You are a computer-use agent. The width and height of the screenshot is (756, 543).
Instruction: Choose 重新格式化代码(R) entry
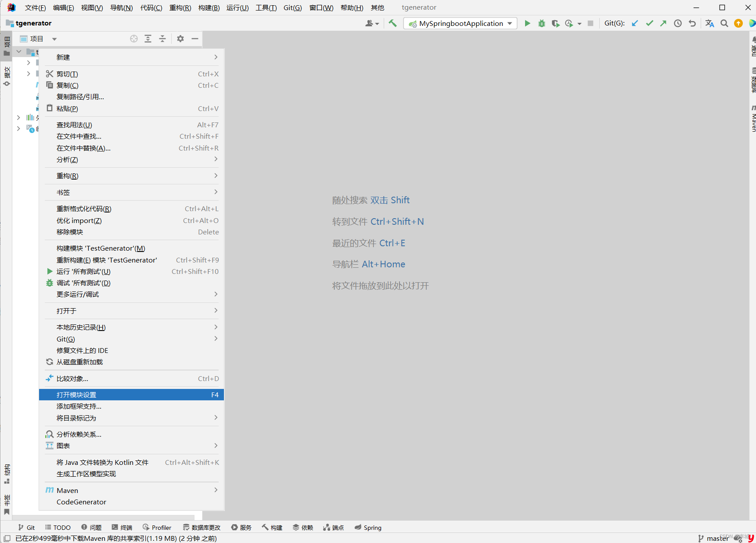(132, 209)
